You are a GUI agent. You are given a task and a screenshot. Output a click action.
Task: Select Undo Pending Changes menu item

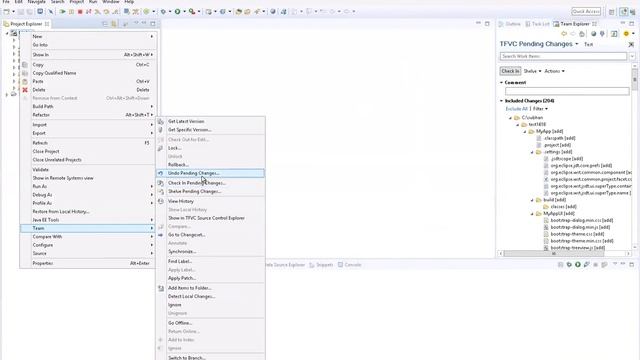pos(210,173)
